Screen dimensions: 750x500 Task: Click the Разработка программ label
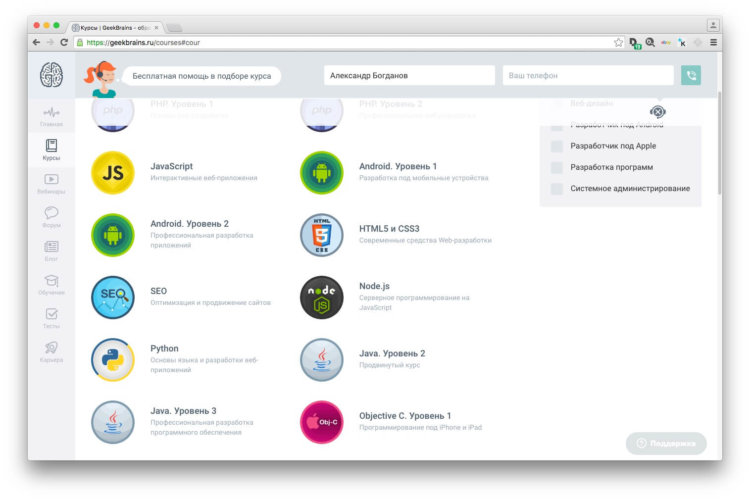[611, 167]
